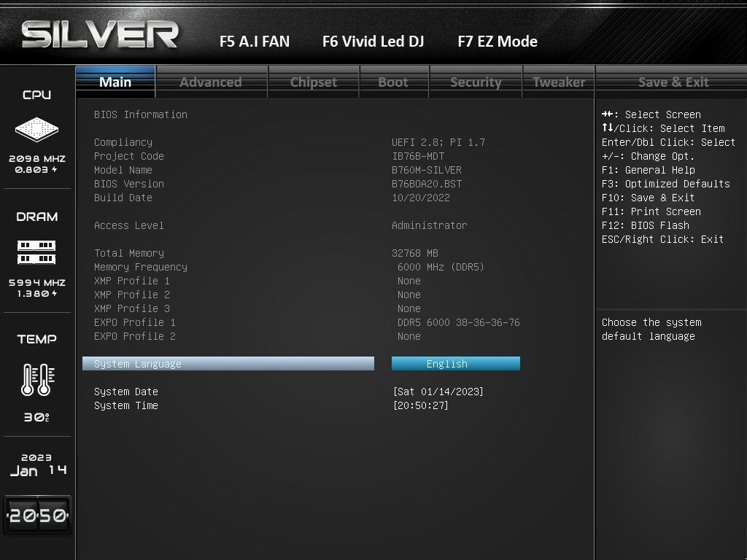Go to the Boot tab
Viewport: 747px width, 560px height.
point(393,82)
